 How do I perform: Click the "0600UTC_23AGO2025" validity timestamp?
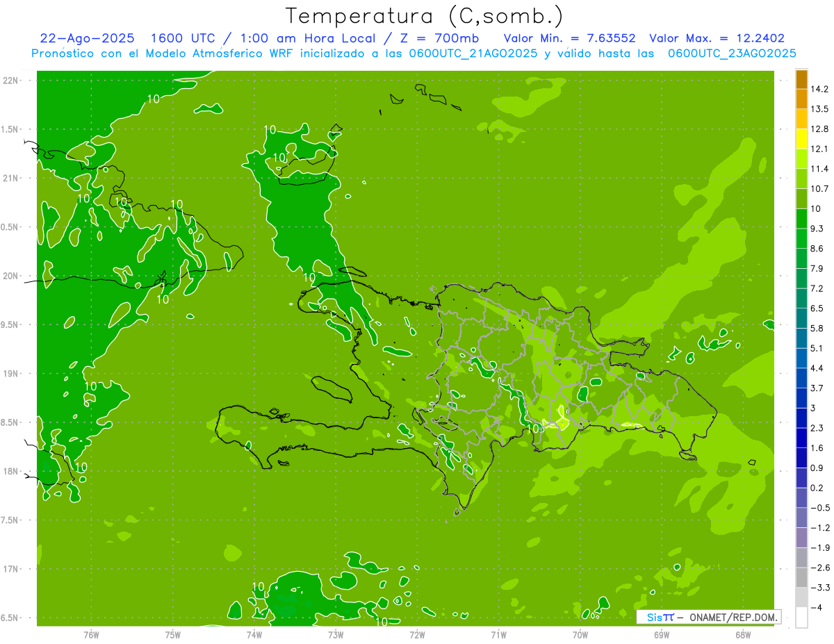[733, 53]
